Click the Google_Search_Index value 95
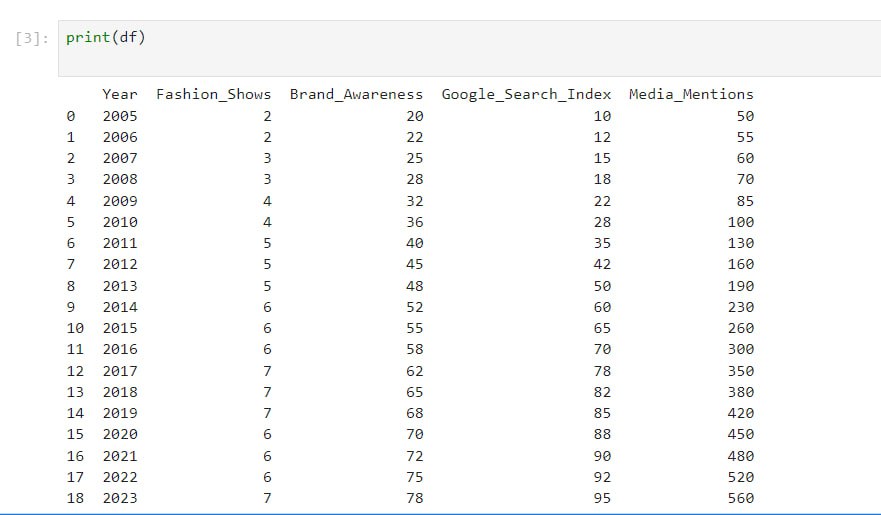 pos(602,498)
